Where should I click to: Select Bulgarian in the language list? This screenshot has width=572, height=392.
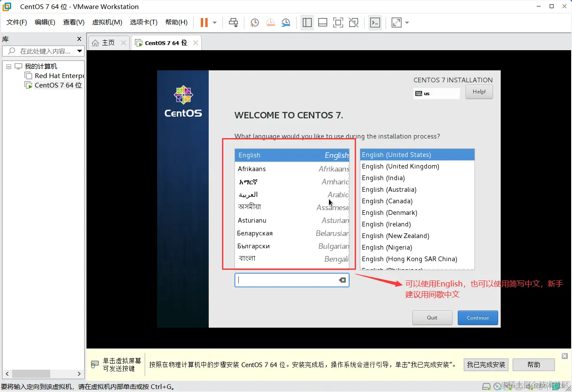[x=292, y=246]
